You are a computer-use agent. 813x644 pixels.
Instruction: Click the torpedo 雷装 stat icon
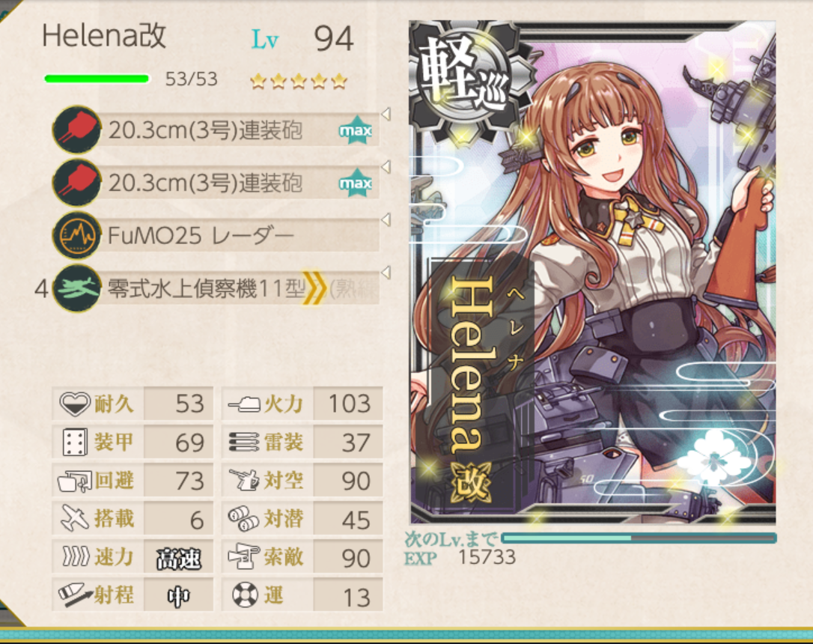(x=244, y=443)
